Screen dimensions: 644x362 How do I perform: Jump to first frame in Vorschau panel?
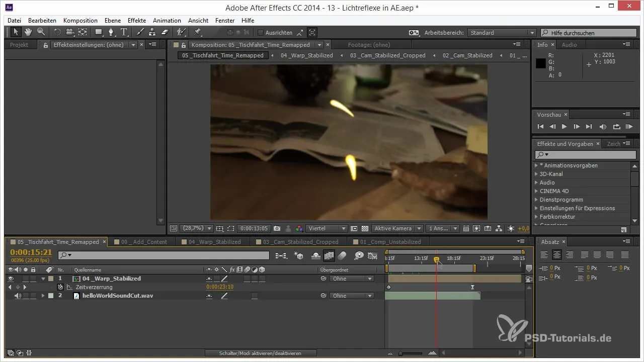click(x=540, y=127)
